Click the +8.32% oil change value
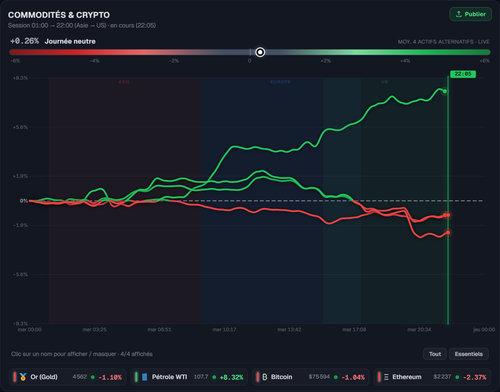The width and height of the screenshot is (500, 392). point(231,377)
